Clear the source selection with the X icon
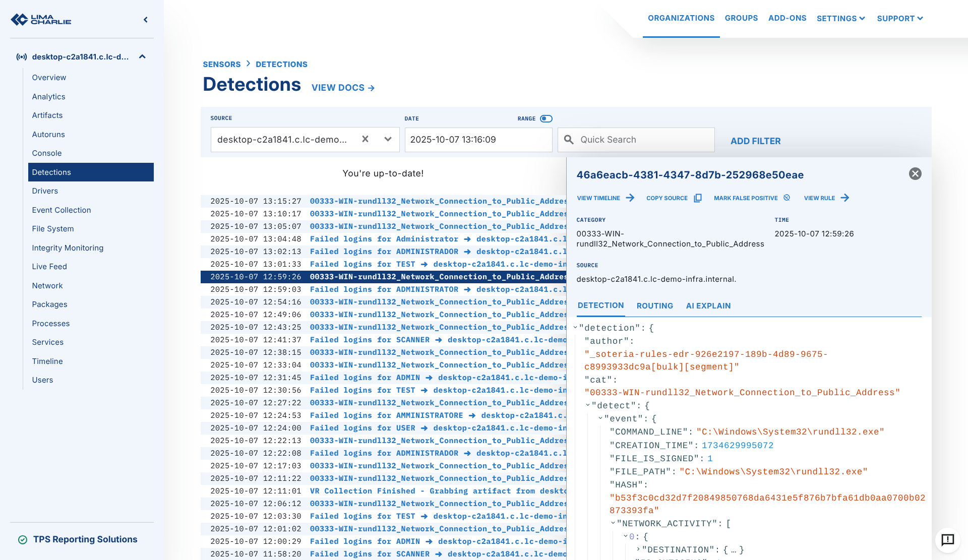 pyautogui.click(x=366, y=139)
